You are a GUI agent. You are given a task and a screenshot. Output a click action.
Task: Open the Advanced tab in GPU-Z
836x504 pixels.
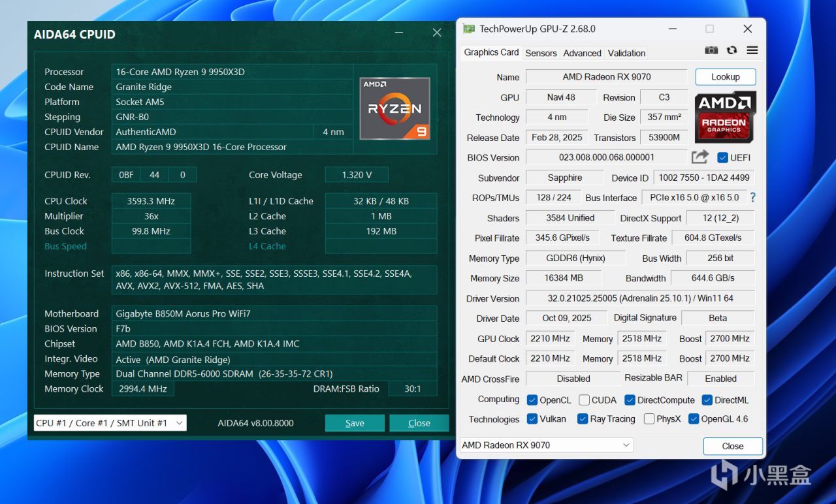pyautogui.click(x=582, y=53)
